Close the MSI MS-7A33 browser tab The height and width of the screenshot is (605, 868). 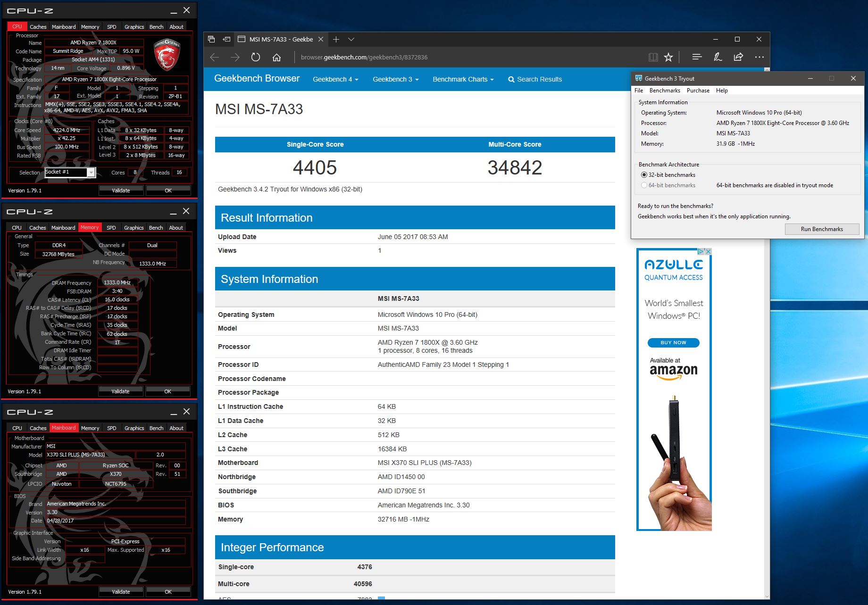point(321,39)
